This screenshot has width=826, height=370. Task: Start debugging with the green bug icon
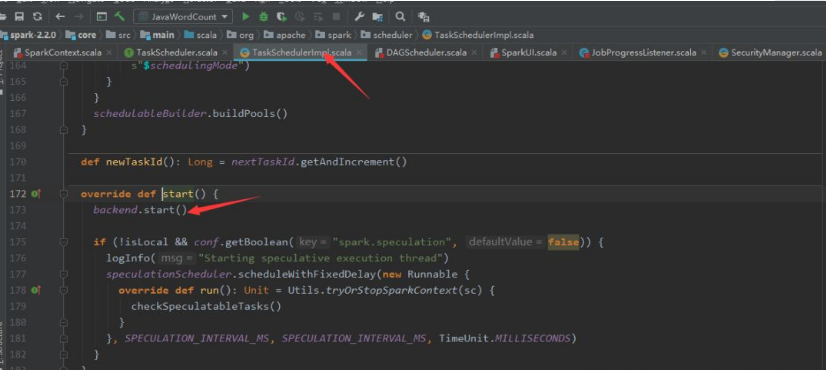click(x=263, y=17)
